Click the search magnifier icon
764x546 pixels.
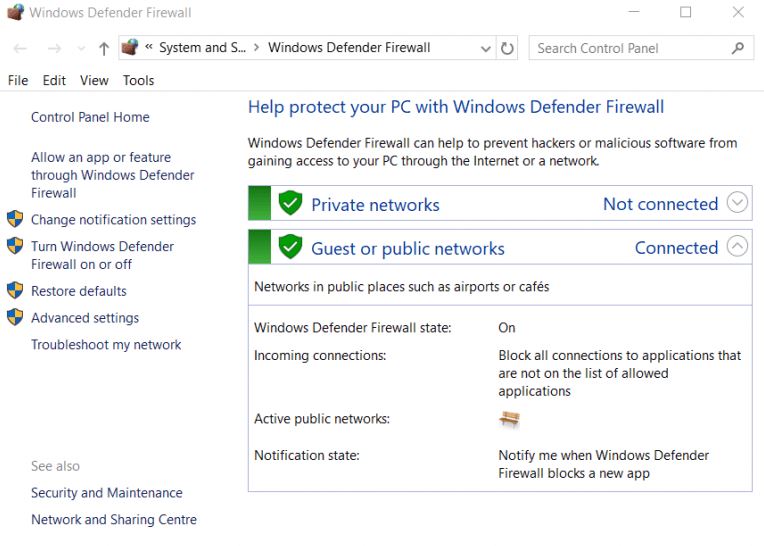[738, 48]
